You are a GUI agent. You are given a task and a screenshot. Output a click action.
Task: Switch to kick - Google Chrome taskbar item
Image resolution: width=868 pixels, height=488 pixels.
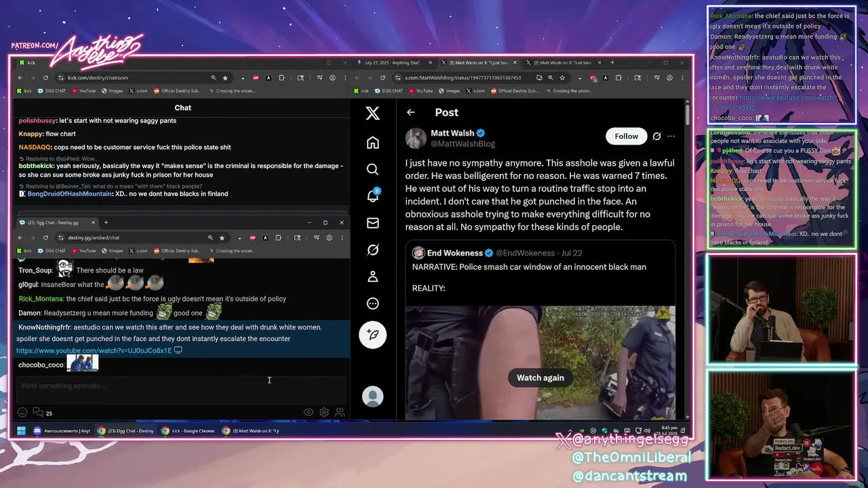189,430
